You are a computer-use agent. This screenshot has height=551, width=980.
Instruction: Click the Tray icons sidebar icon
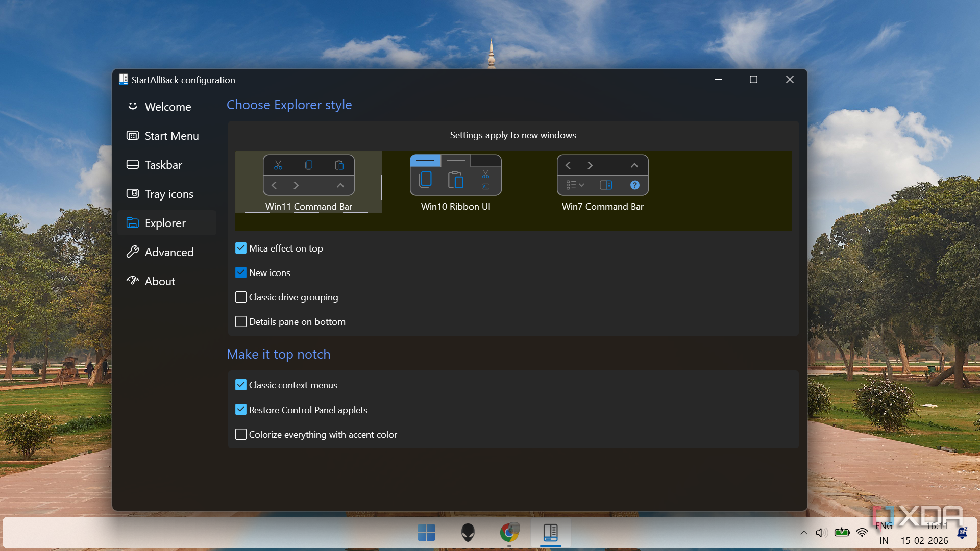point(133,193)
